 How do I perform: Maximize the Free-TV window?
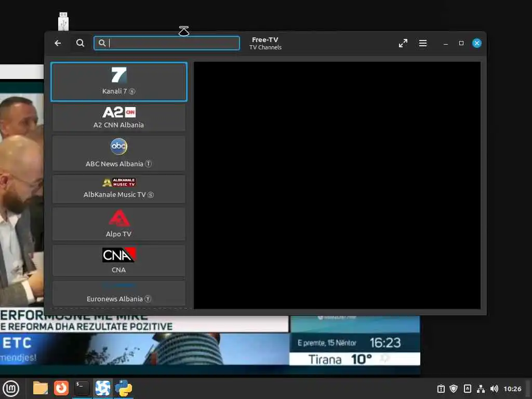(461, 43)
